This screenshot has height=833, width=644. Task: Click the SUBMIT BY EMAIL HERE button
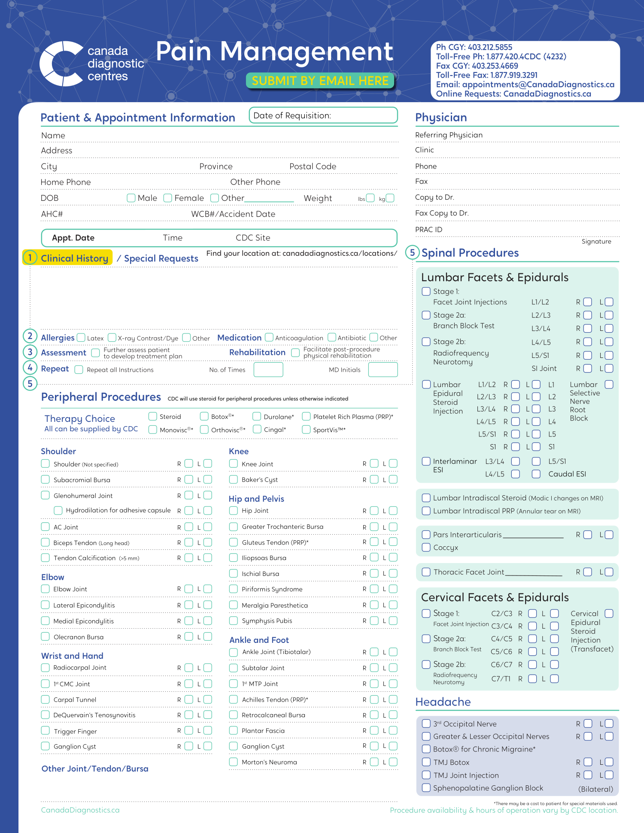point(320,81)
